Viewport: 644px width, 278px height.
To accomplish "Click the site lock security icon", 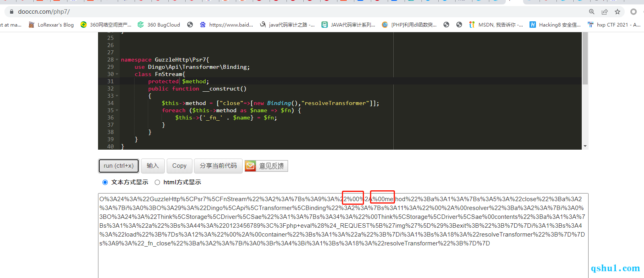I will coord(11,12).
